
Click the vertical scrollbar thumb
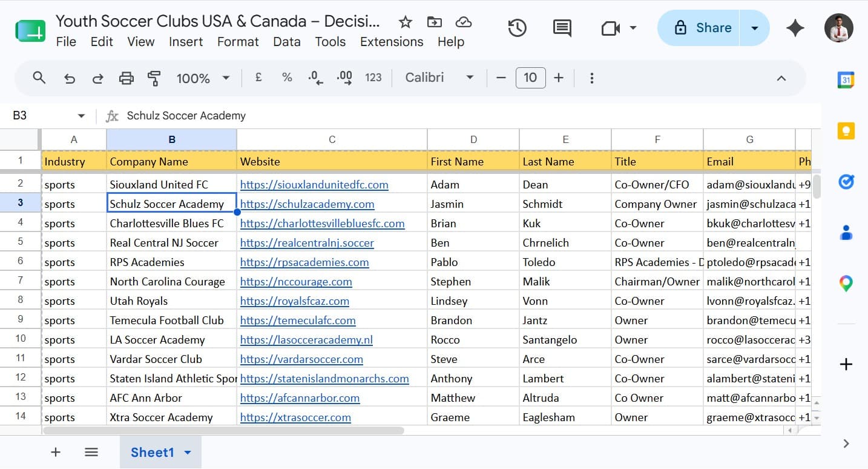coord(817,187)
